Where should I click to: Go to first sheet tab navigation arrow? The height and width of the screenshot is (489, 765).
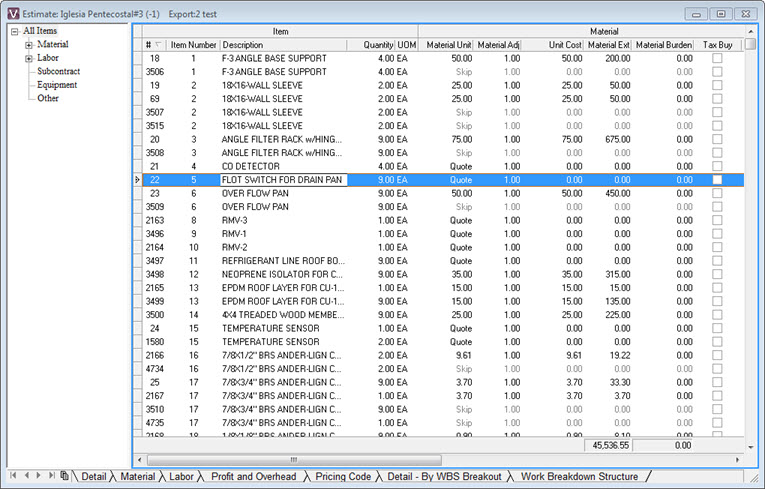click(x=13, y=475)
